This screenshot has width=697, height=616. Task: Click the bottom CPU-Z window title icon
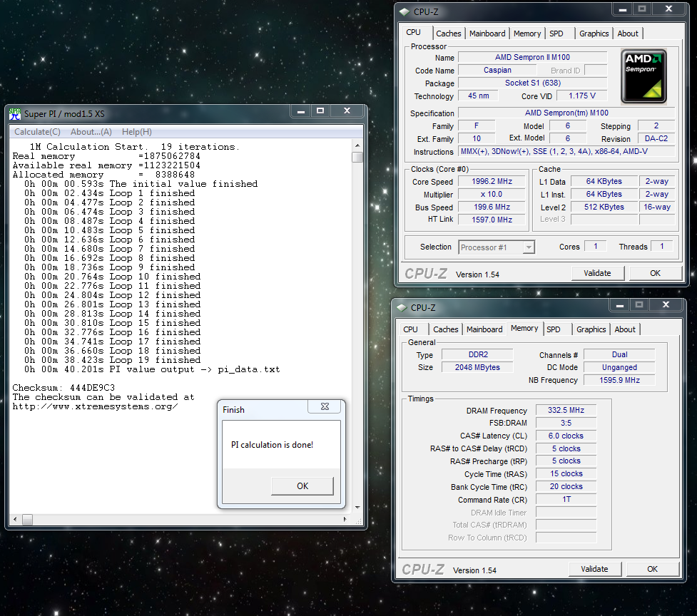(x=402, y=308)
